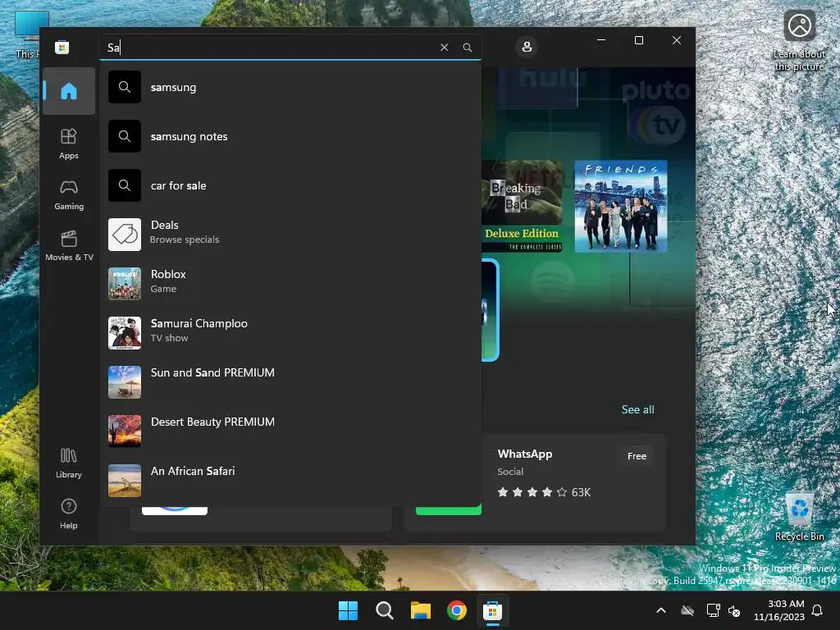Image resolution: width=840 pixels, height=630 pixels.
Task: Open the Movies & TV section
Action: click(69, 245)
